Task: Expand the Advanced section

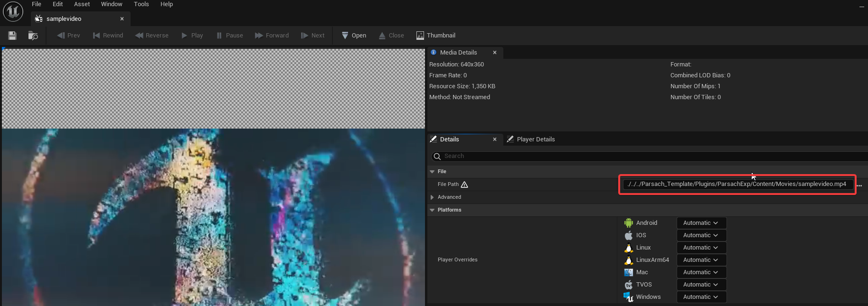Action: [x=432, y=197]
